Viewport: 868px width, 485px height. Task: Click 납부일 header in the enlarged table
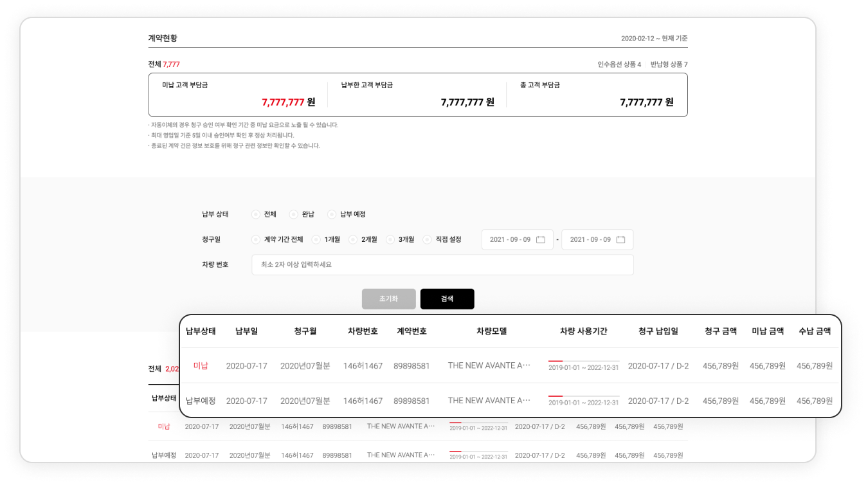point(247,331)
